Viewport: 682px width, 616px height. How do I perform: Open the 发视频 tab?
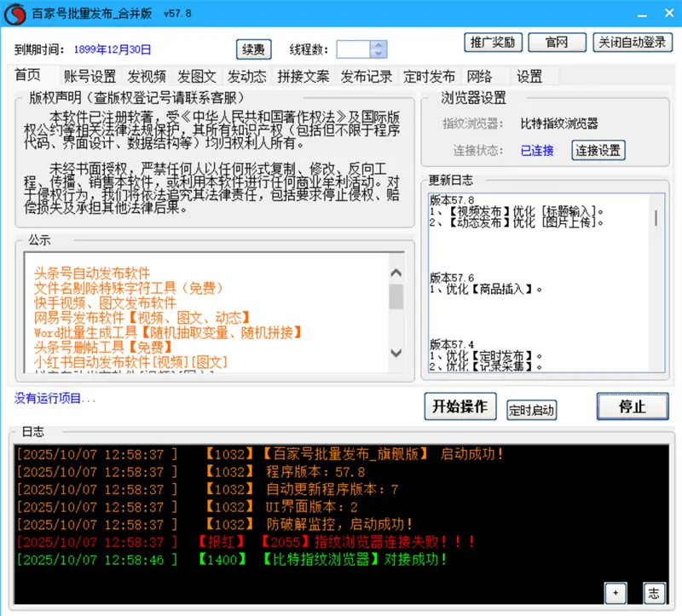click(x=147, y=77)
